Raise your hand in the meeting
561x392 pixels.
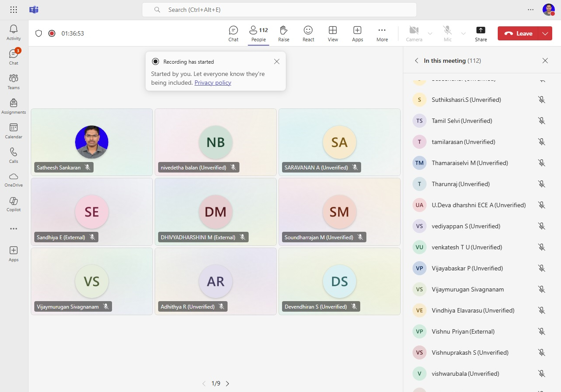pyautogui.click(x=283, y=33)
